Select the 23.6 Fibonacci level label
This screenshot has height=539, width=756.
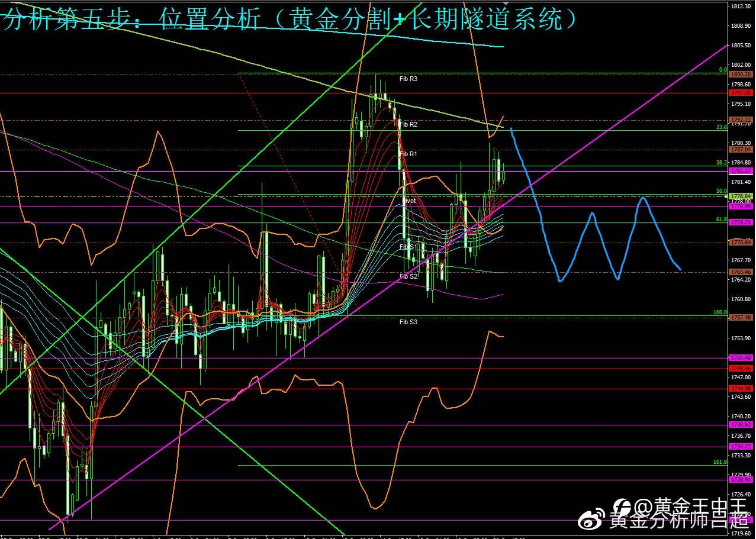coord(721,127)
